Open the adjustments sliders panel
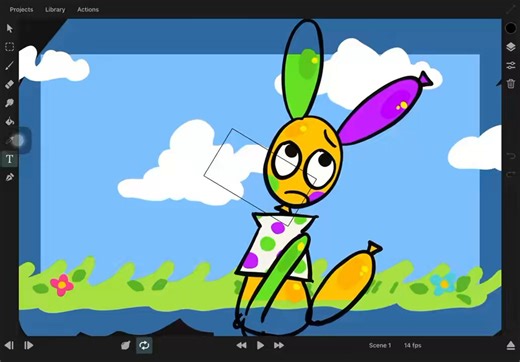Image resolution: width=520 pixels, height=362 pixels. (x=511, y=65)
